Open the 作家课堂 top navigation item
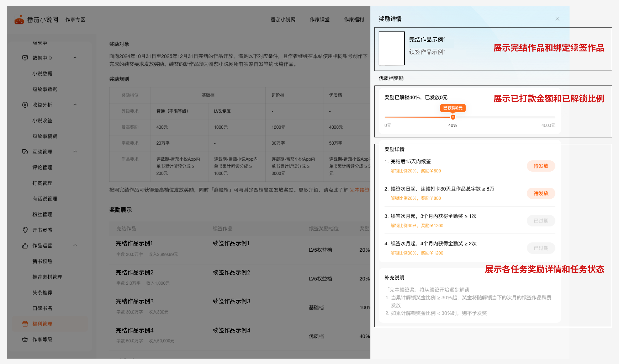The height and width of the screenshot is (364, 619). [319, 20]
